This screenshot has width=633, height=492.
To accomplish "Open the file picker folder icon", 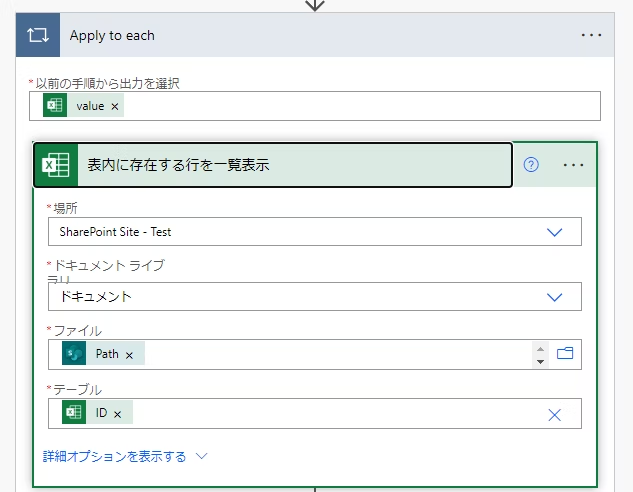I will (565, 353).
